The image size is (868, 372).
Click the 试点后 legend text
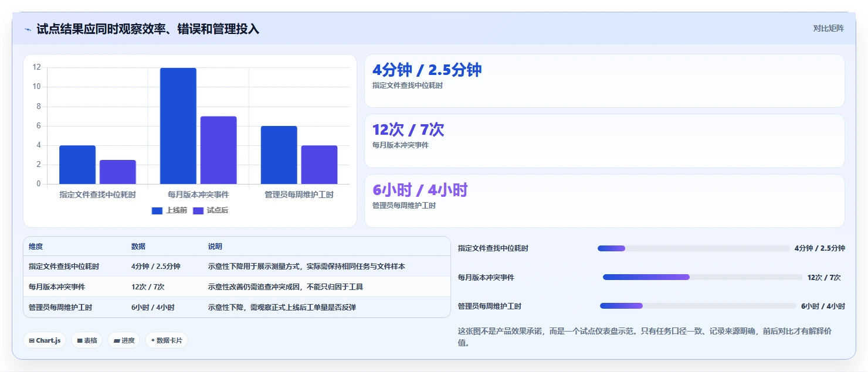pyautogui.click(x=218, y=211)
